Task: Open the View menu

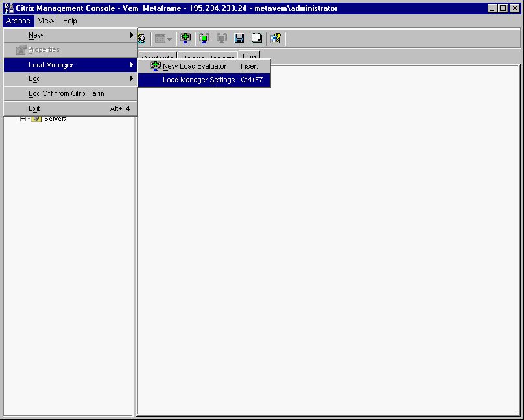Action: click(x=46, y=21)
